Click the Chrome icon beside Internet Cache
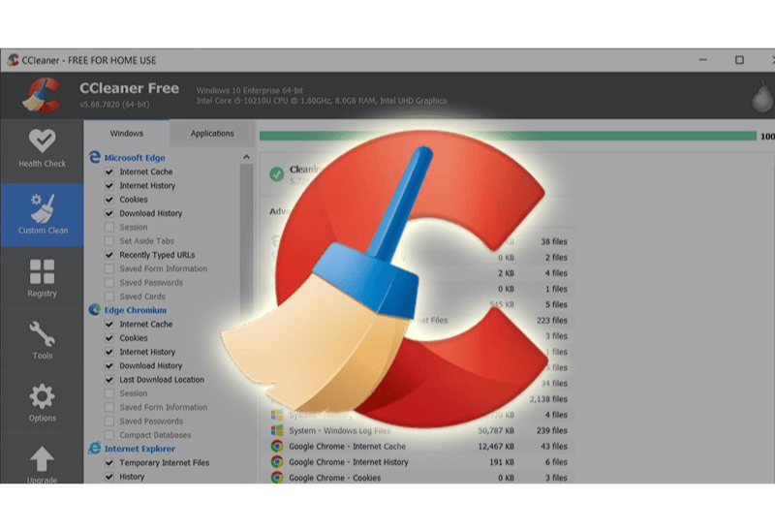The width and height of the screenshot is (775, 532). [277, 446]
